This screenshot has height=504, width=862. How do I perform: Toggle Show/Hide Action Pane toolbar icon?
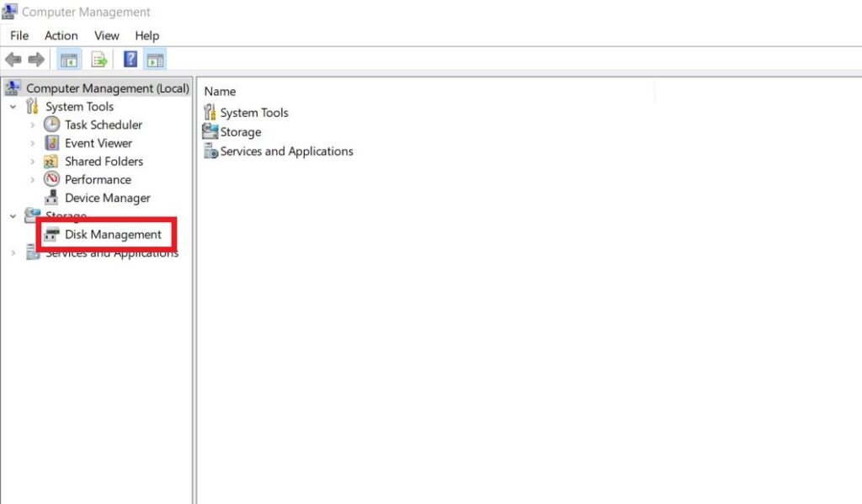[155, 60]
